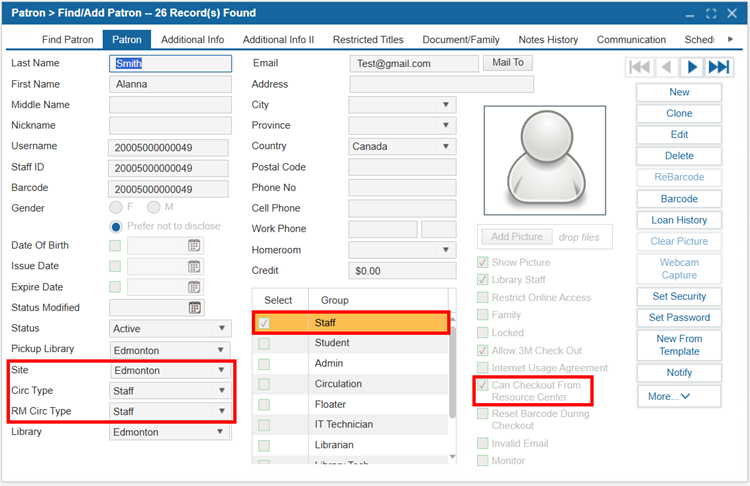Open the Notes History tab
Image resolution: width=750 pixels, height=486 pixels.
tap(548, 40)
